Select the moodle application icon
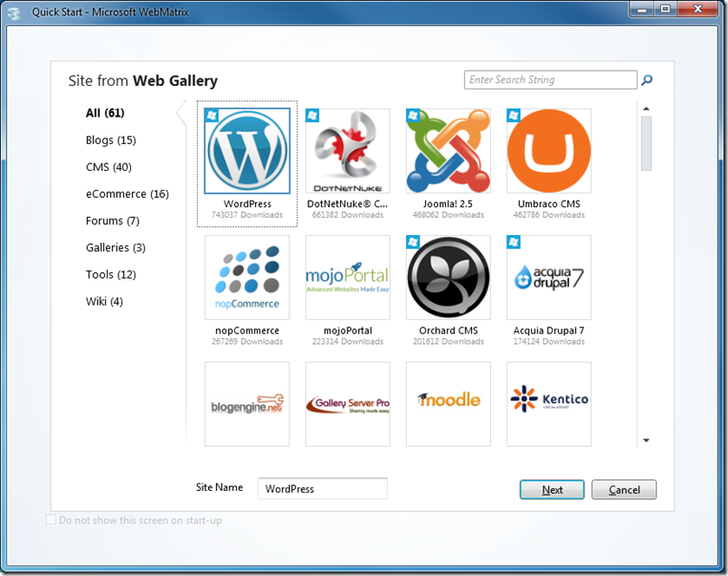Image resolution: width=728 pixels, height=576 pixels. [448, 404]
